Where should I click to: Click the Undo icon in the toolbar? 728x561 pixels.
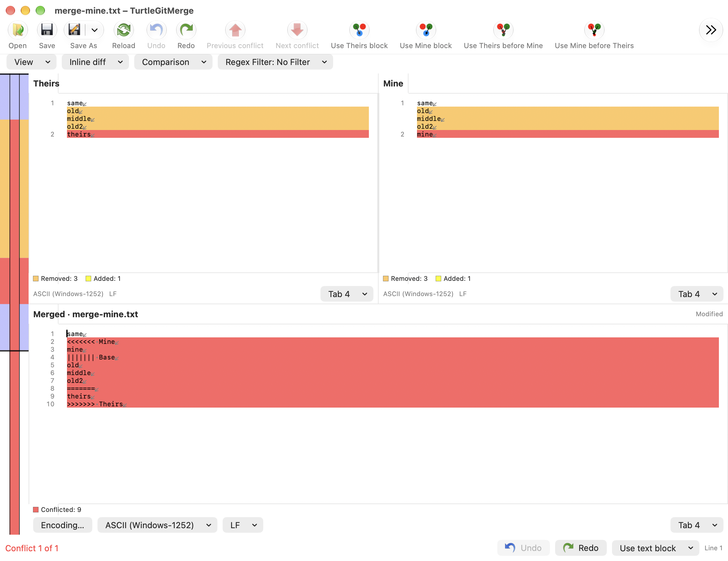click(156, 30)
